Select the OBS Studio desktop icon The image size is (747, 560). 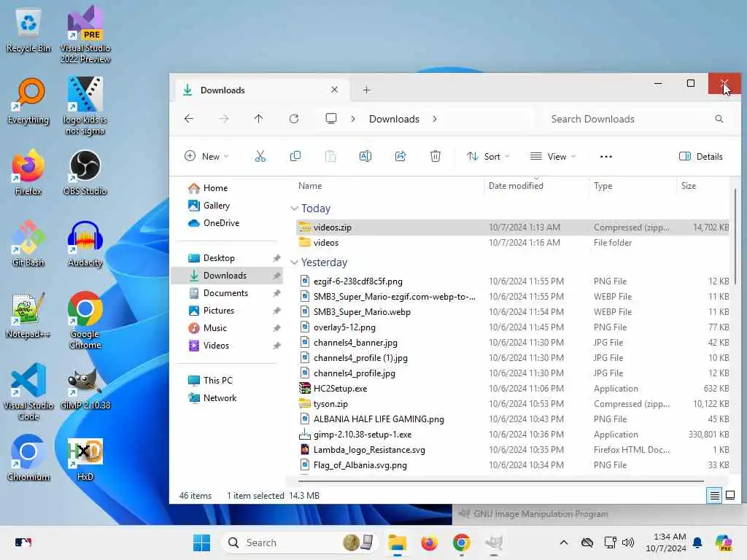click(x=85, y=172)
